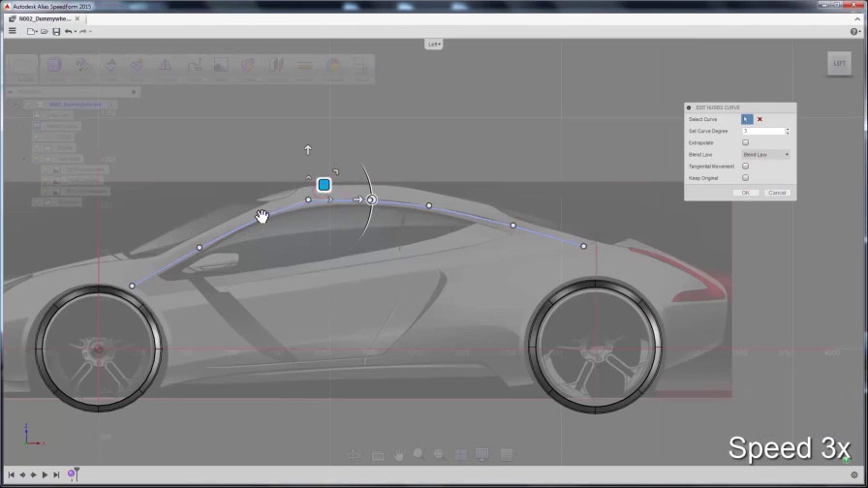Click the Help question mark icon

pos(854,31)
